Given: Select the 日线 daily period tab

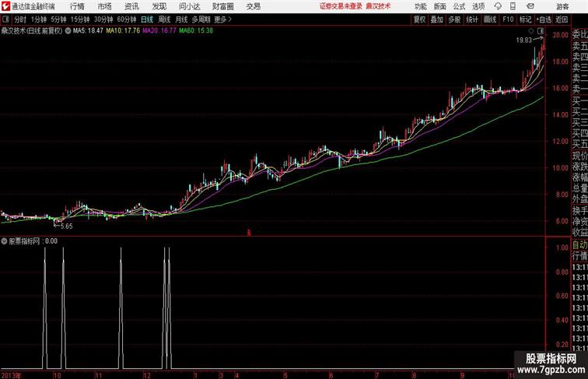Looking at the screenshot, I should tap(147, 19).
